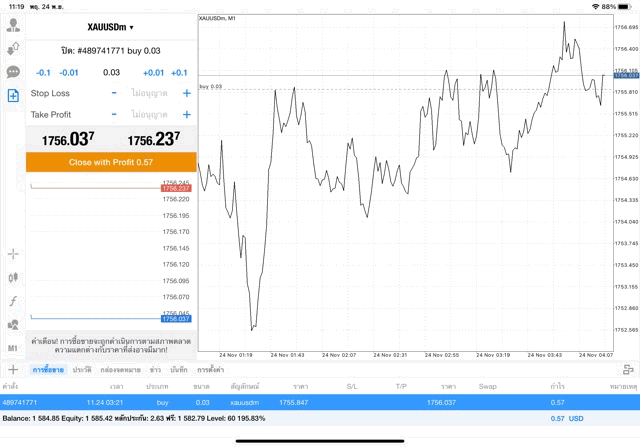This screenshot has height=447, width=640.
Task: Select the bid price 1756.037
Action: pyautogui.click(x=68, y=139)
